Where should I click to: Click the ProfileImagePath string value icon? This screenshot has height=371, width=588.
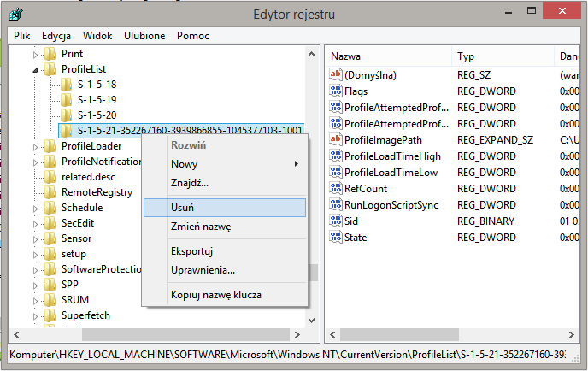click(336, 139)
